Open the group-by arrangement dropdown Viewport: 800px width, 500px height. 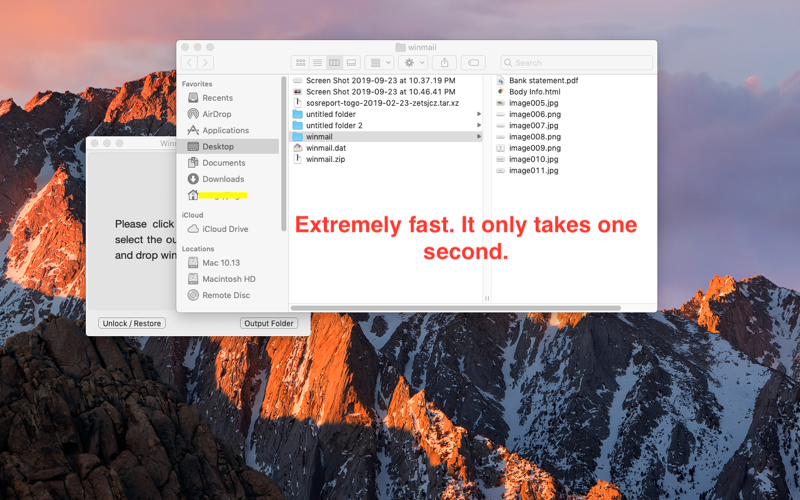click(x=380, y=63)
